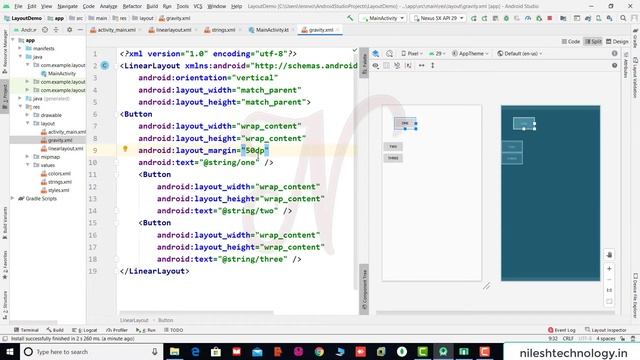Open the Default (en-us) locale dropdown
This screenshot has height=360, width=640.
click(x=520, y=53)
